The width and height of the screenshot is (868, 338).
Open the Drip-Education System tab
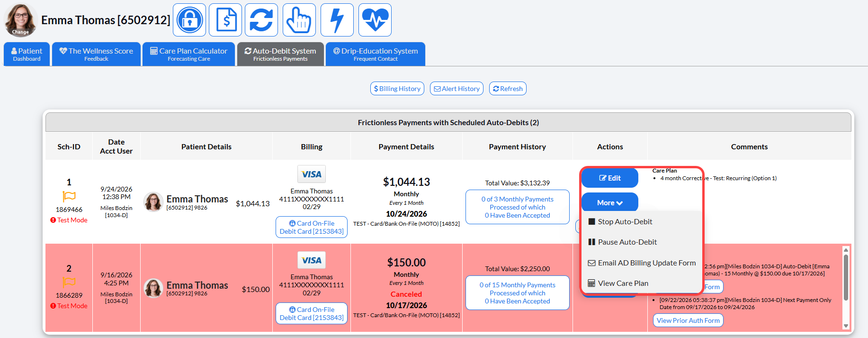coord(376,54)
